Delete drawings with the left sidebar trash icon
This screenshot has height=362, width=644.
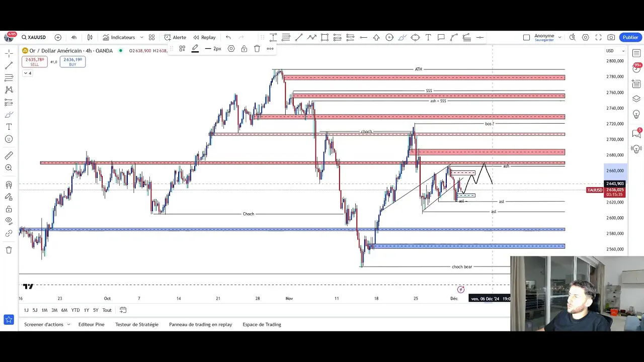click(x=9, y=250)
